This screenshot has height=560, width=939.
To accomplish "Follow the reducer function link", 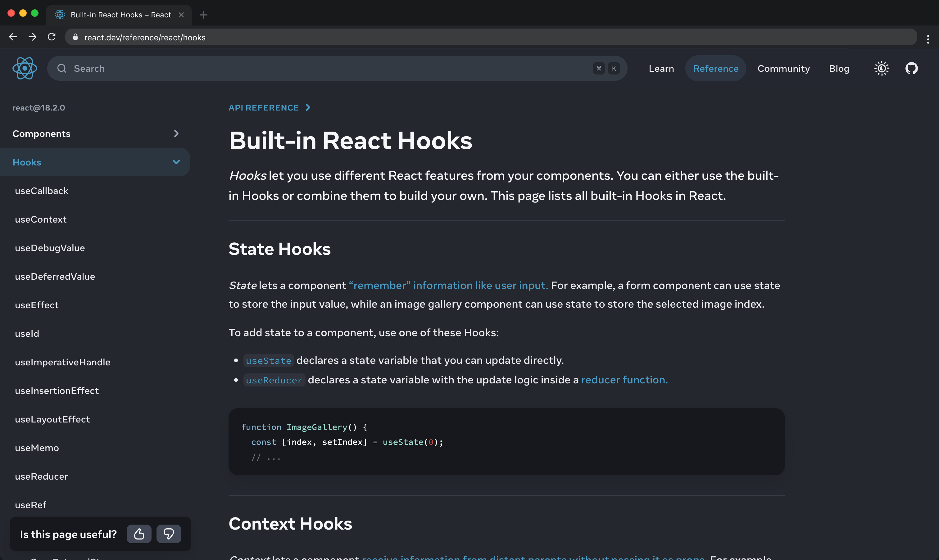I will click(624, 380).
